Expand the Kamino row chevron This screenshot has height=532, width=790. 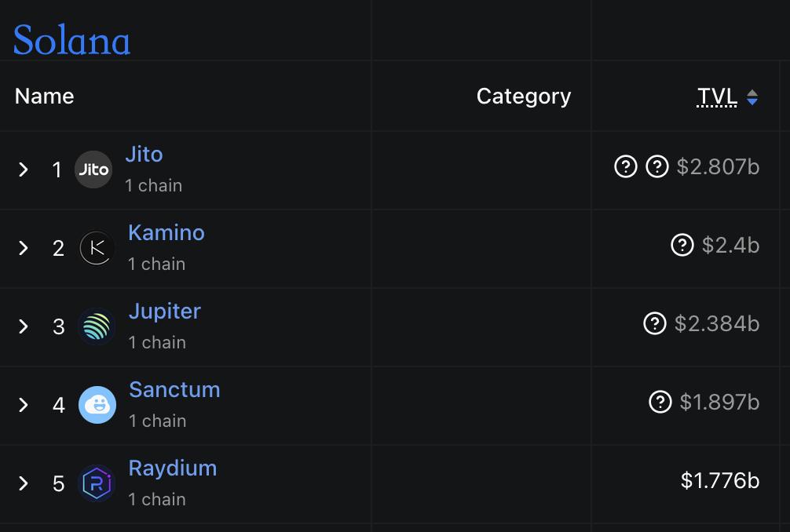24,248
